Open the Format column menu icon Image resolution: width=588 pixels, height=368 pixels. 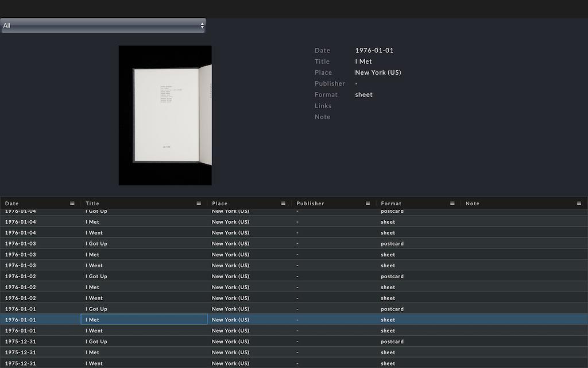(x=452, y=203)
